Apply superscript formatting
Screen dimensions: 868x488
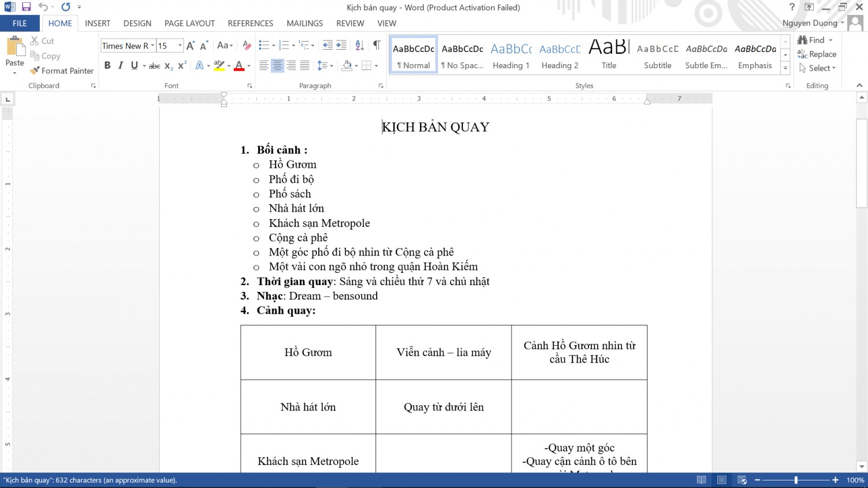pos(182,66)
